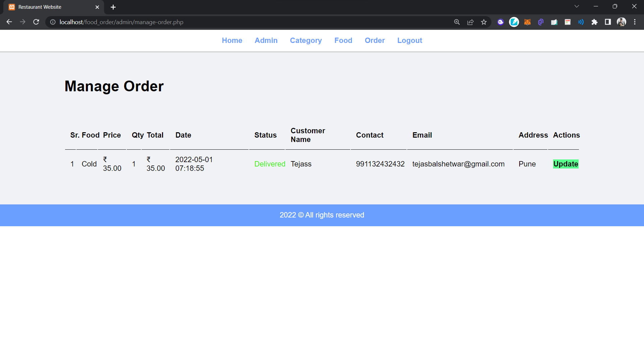Open the Phantom wallet extension
Screen dimensions: 644x340
501,22
